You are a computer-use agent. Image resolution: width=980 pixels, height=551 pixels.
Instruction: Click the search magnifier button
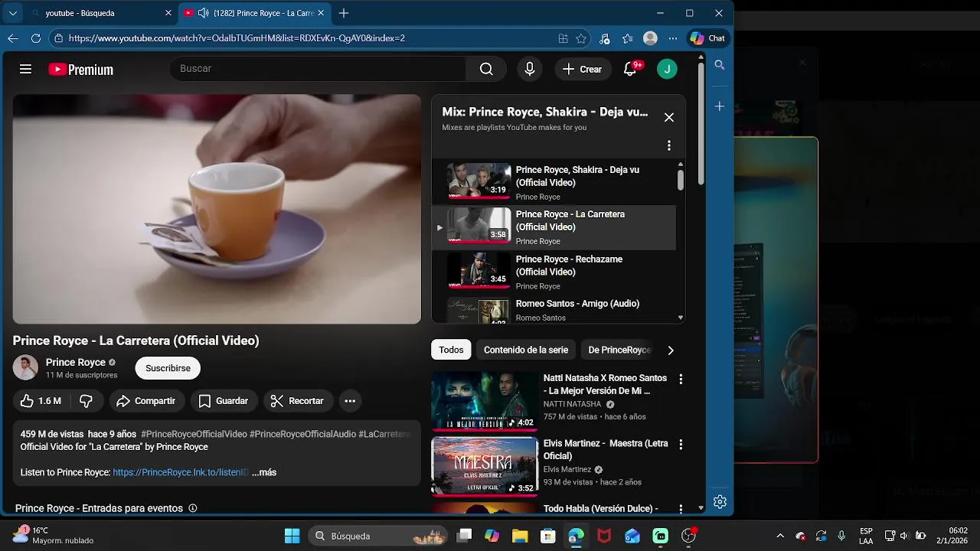(x=486, y=69)
